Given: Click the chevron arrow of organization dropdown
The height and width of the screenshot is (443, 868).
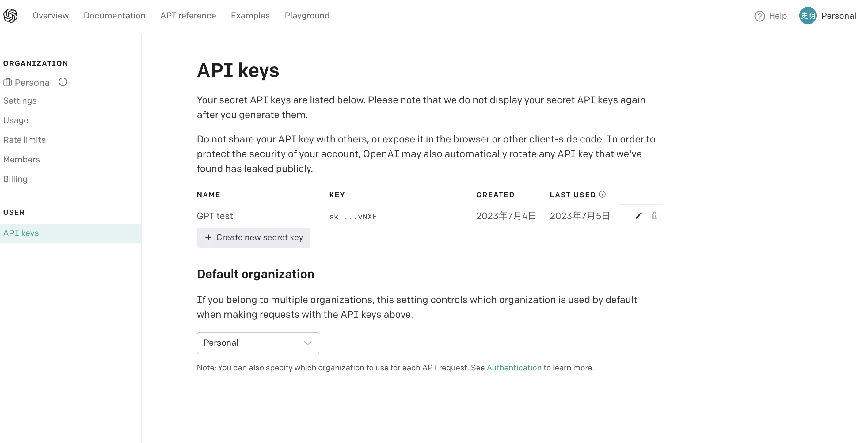Looking at the screenshot, I should click(x=307, y=343).
